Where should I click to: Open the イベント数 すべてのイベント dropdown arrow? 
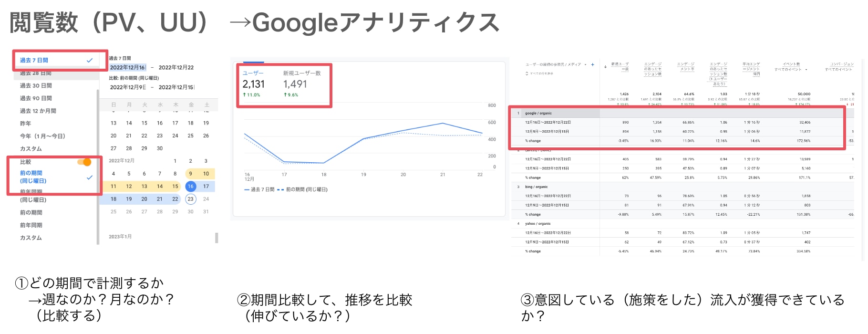(x=806, y=70)
